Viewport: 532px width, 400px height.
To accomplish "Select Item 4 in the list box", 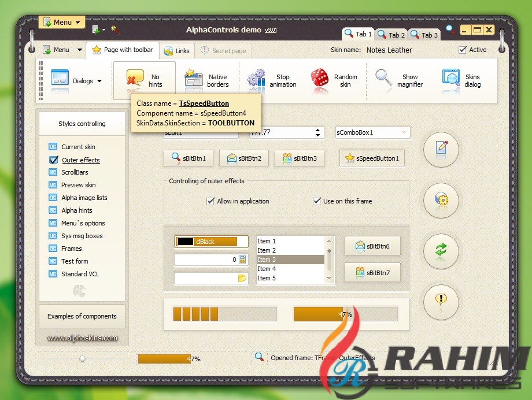I will [290, 269].
